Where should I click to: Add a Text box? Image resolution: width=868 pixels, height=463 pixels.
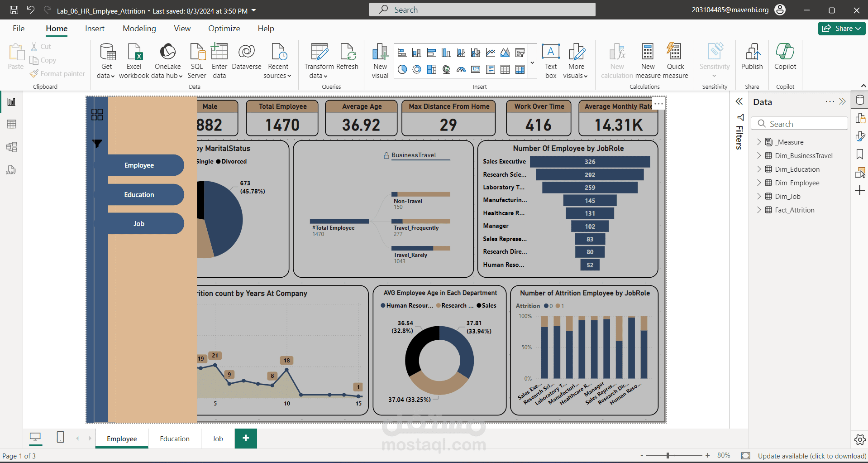(551, 61)
